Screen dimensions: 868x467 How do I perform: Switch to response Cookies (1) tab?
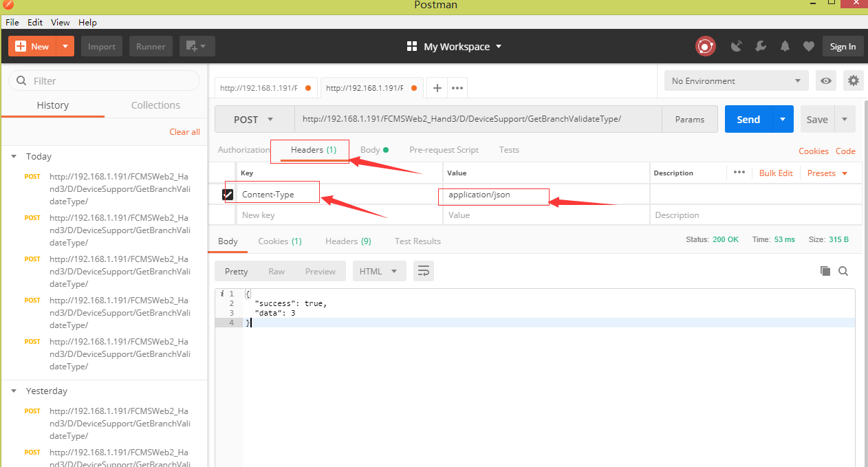click(280, 241)
